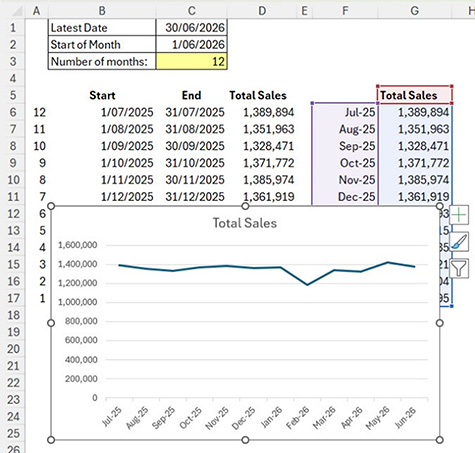Image resolution: width=475 pixels, height=453 pixels.
Task: Select the Latest Date value 30/06/2026
Action: [x=192, y=28]
